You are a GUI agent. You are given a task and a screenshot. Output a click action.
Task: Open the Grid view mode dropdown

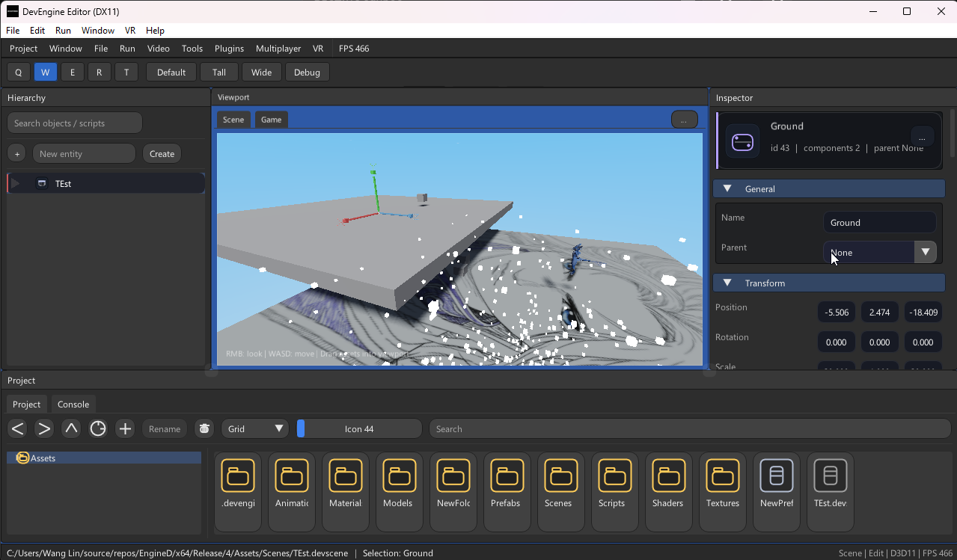click(255, 428)
